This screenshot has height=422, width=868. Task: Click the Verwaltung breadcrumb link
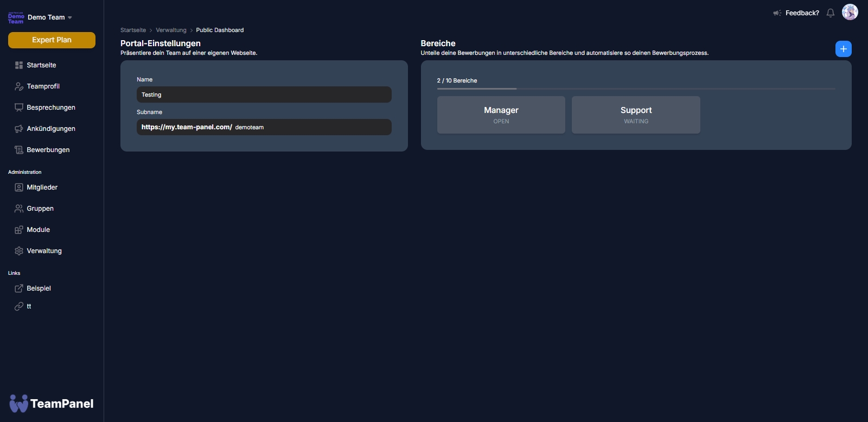171,30
